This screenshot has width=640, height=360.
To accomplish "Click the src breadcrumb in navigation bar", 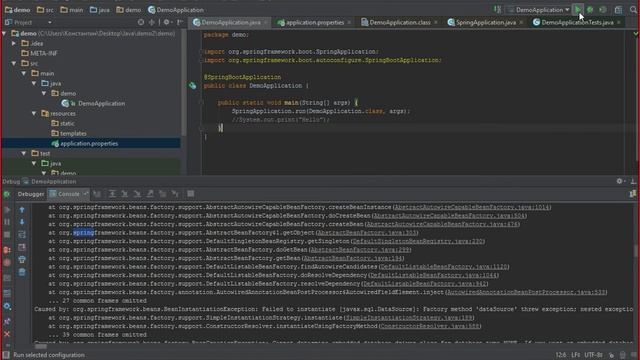I will point(45,10).
